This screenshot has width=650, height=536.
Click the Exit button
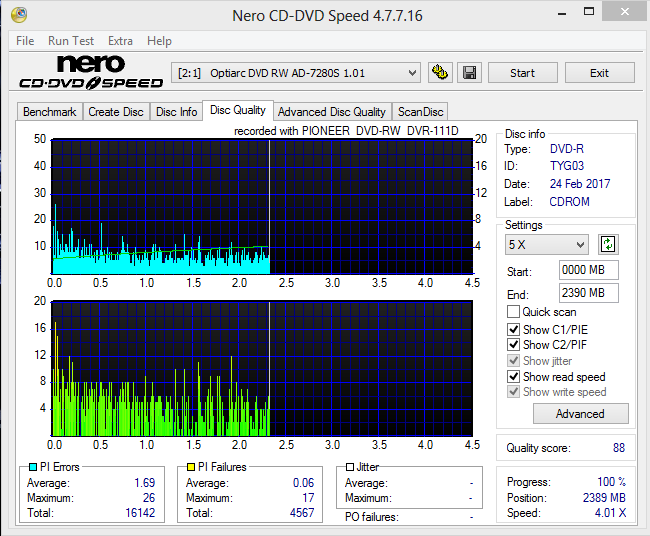click(599, 73)
